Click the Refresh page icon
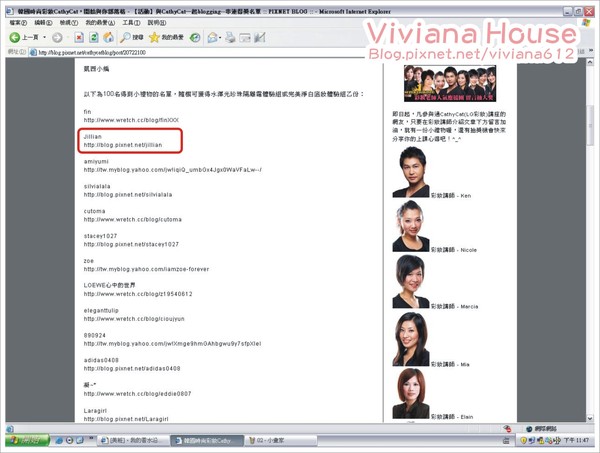This screenshot has height=453, width=600. pos(94,37)
